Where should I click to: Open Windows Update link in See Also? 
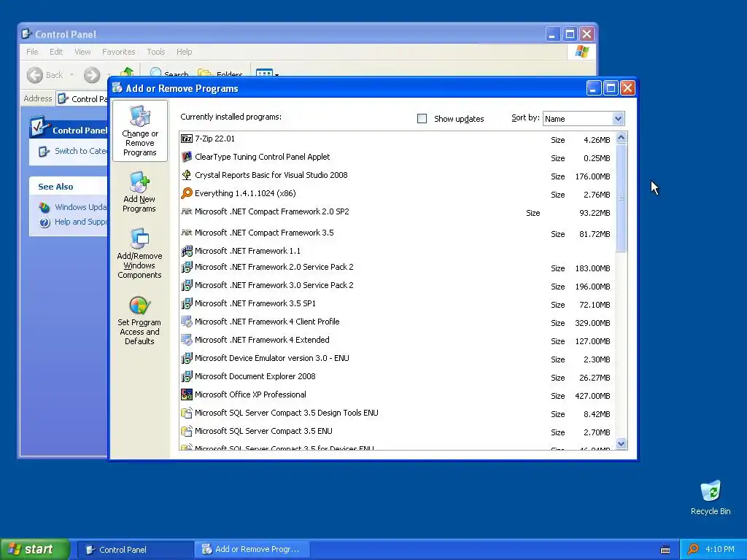[80, 207]
